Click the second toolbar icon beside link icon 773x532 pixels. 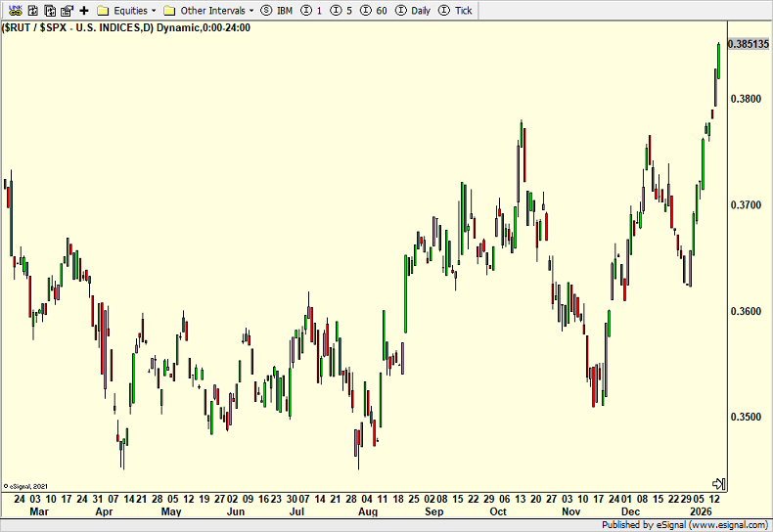pos(30,11)
